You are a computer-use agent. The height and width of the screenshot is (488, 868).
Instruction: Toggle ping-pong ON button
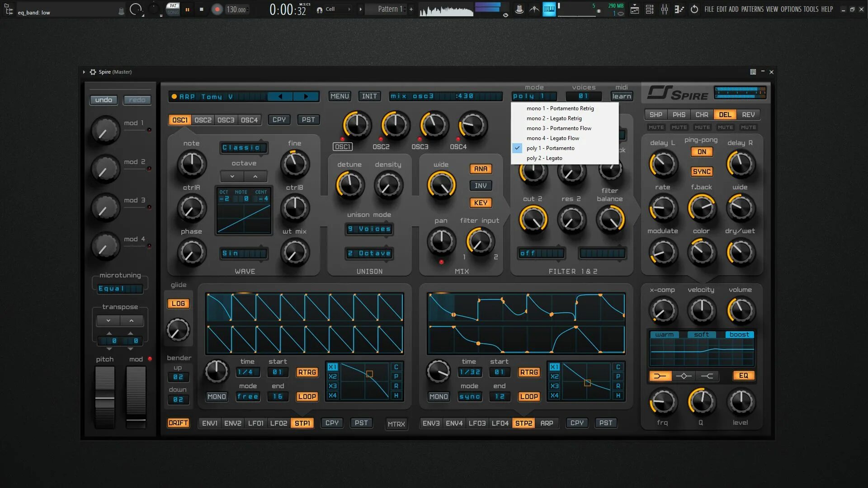[702, 152]
